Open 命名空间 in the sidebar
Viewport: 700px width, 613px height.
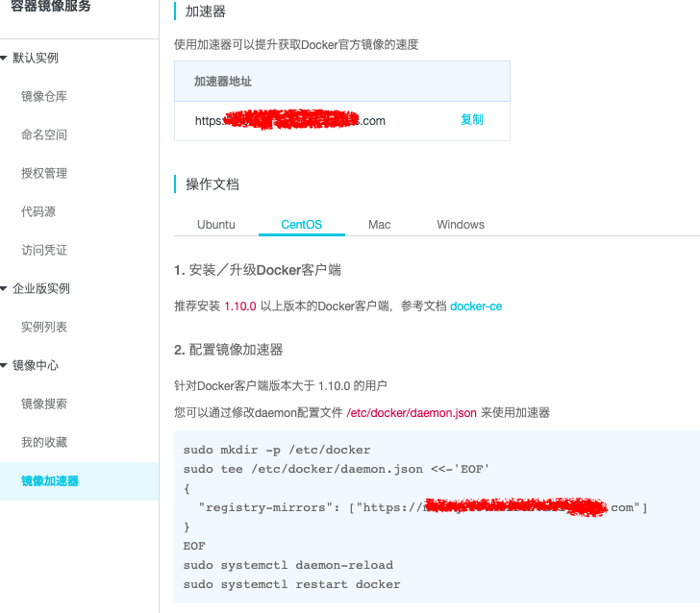[44, 135]
